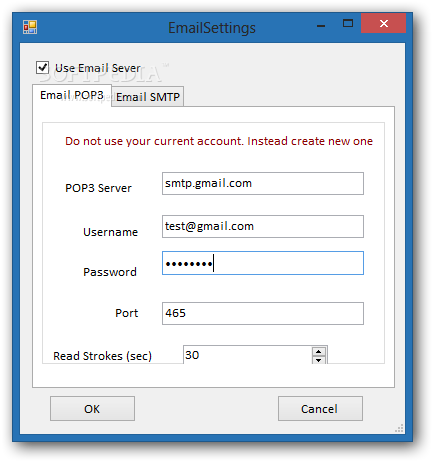Click the Username label

point(110,232)
